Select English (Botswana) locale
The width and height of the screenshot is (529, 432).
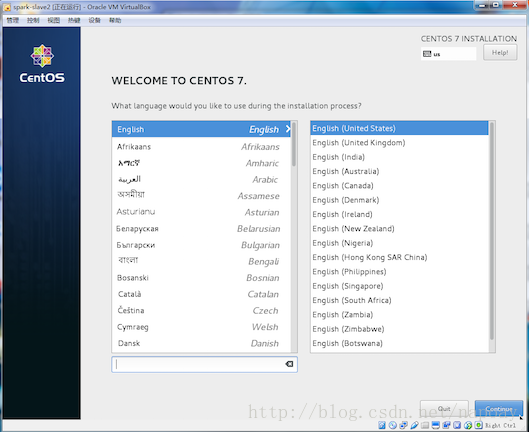point(399,344)
